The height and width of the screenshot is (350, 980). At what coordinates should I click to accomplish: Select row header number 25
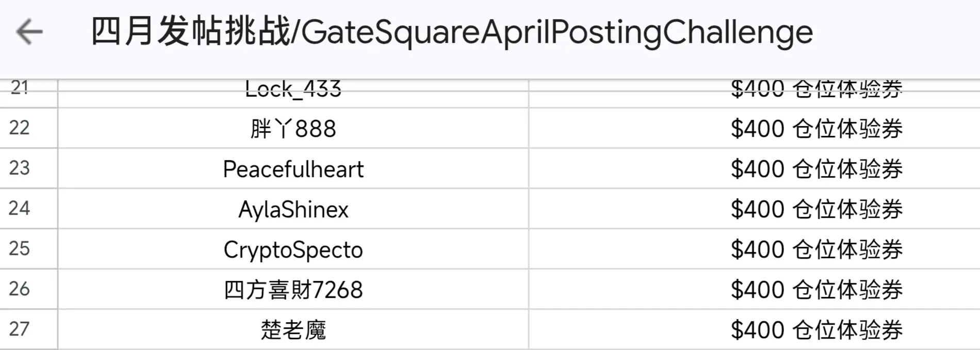(20, 249)
